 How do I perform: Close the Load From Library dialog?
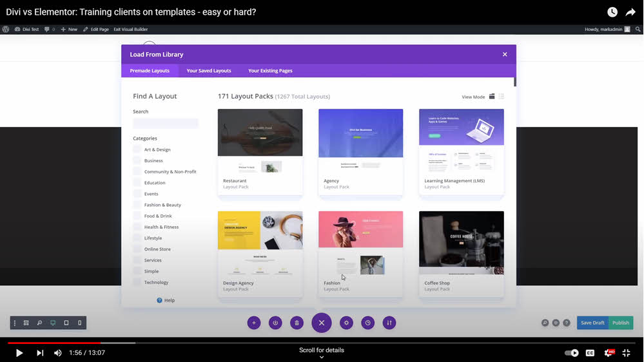pos(505,54)
